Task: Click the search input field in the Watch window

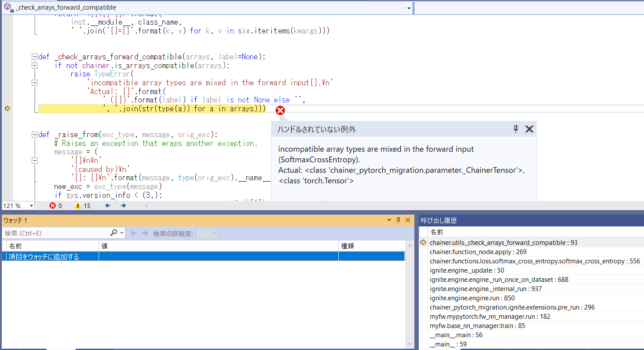Action: click(53, 233)
